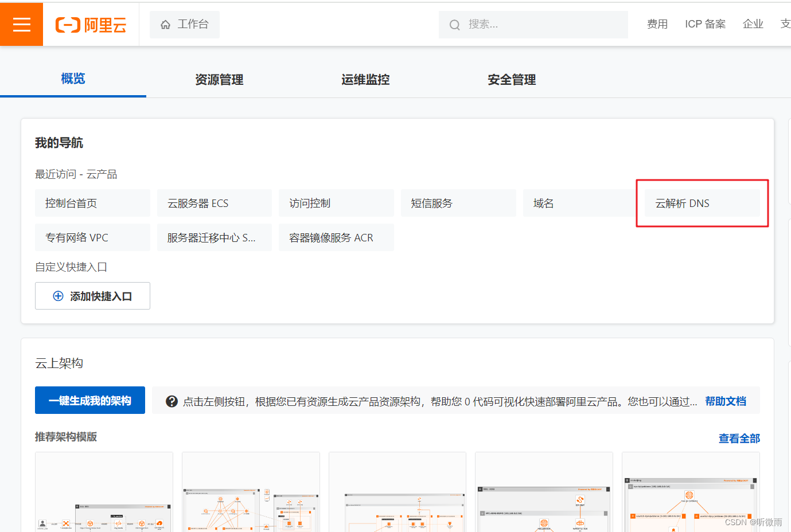The image size is (791, 532).
Task: Switch to the 运维监控 tab
Action: [365, 80]
